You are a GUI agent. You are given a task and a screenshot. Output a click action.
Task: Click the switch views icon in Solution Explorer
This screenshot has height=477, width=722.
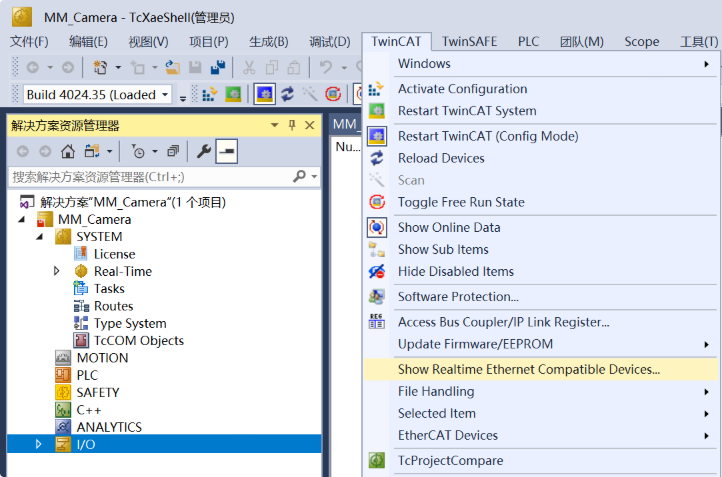[x=91, y=151]
